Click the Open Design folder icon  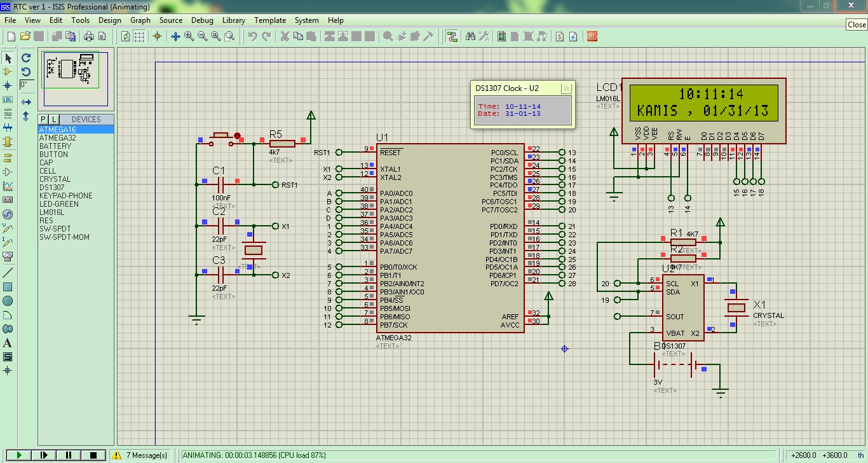coord(25,36)
